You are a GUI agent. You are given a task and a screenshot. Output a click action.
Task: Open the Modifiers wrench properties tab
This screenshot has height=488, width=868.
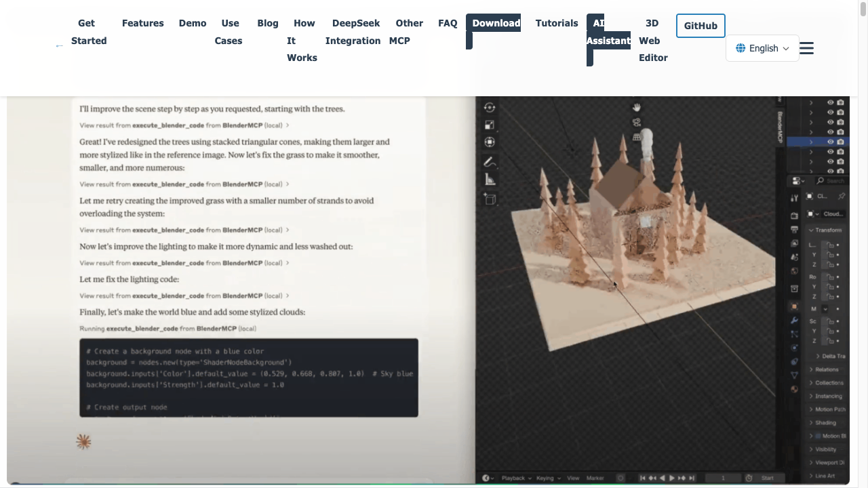coord(794,320)
